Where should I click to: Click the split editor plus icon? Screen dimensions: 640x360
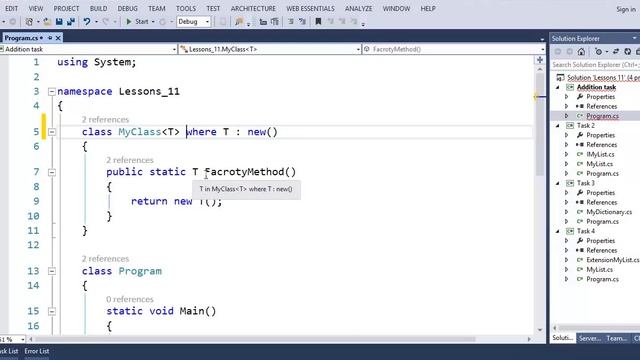tap(540, 60)
